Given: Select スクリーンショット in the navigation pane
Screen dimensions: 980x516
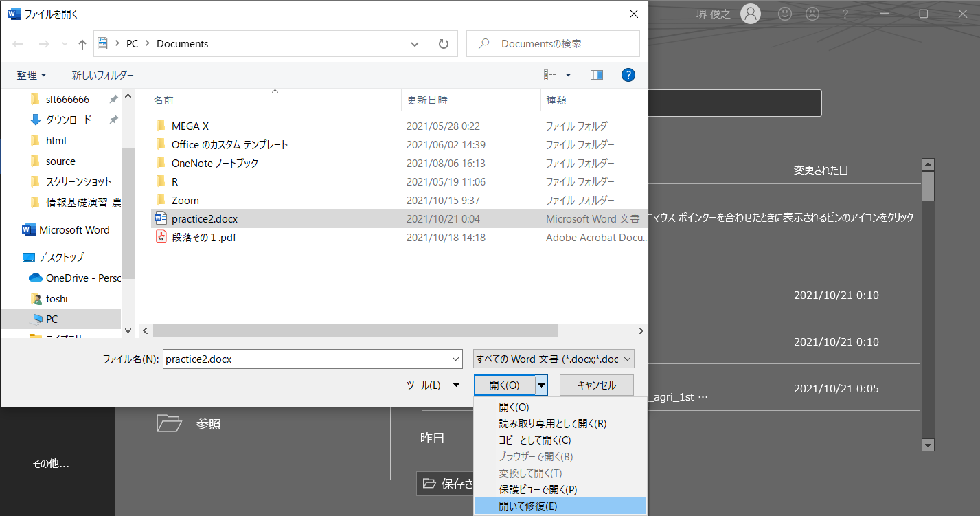Looking at the screenshot, I should 78,182.
